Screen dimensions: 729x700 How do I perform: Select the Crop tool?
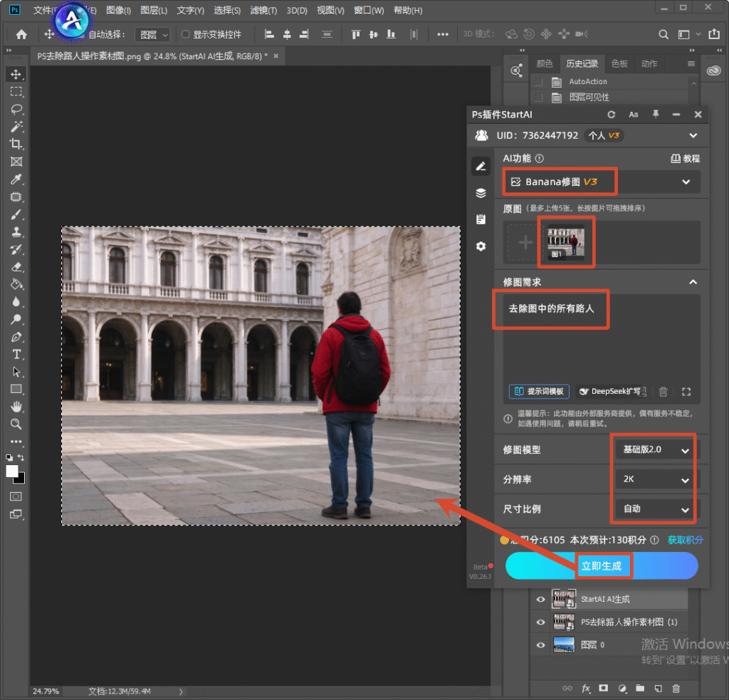(16, 144)
